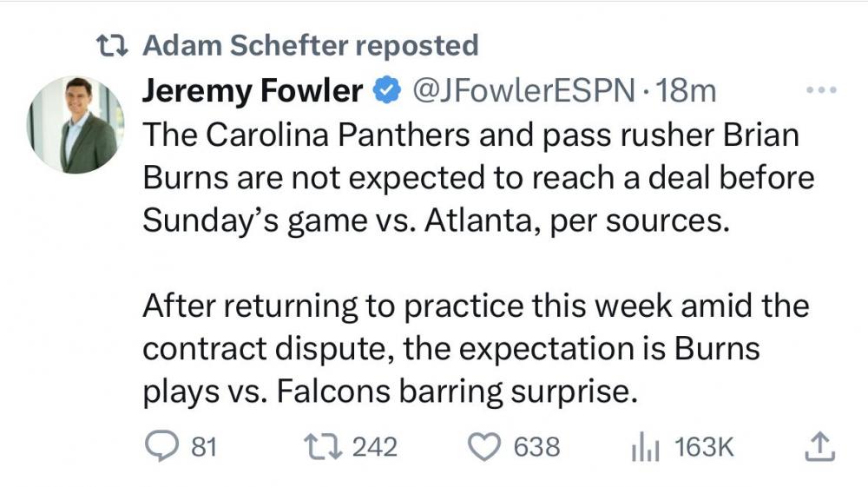Click the "Sunday's game vs. Atlanta" line

pos(433,220)
